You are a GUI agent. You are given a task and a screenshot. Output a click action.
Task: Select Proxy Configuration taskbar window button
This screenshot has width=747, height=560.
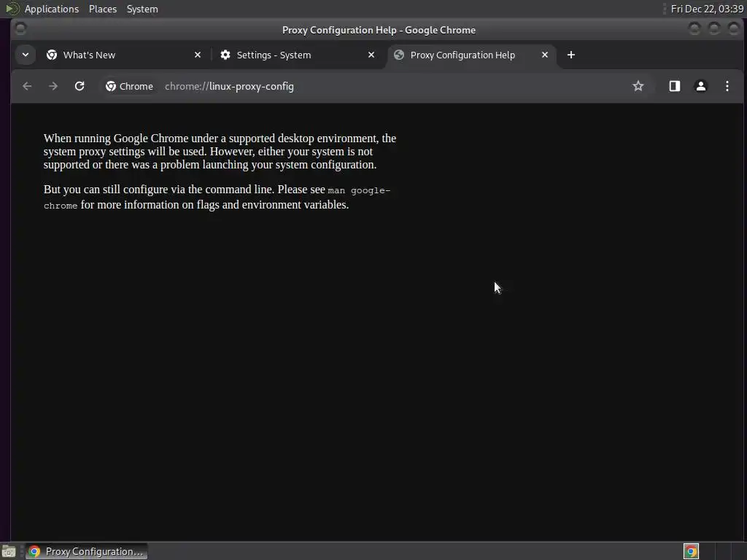click(x=86, y=551)
